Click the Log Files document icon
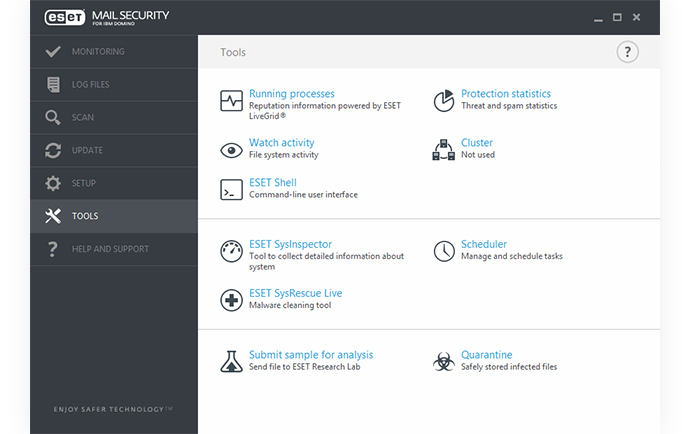 tap(53, 85)
